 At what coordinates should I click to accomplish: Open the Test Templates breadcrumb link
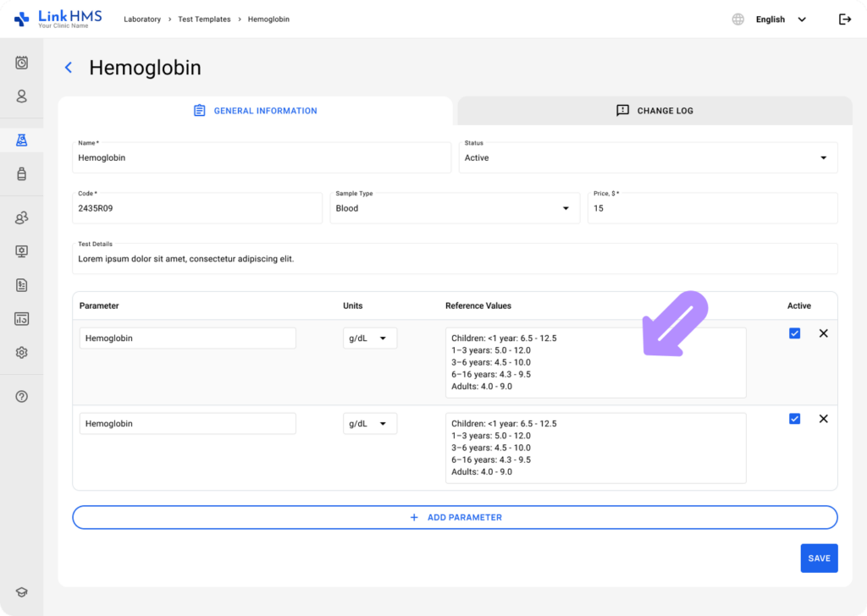pos(204,19)
